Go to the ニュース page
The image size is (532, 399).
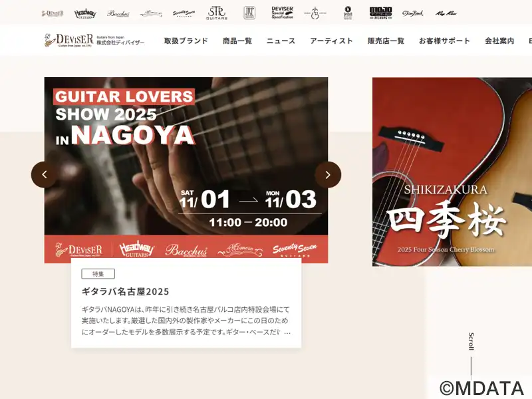(281, 41)
